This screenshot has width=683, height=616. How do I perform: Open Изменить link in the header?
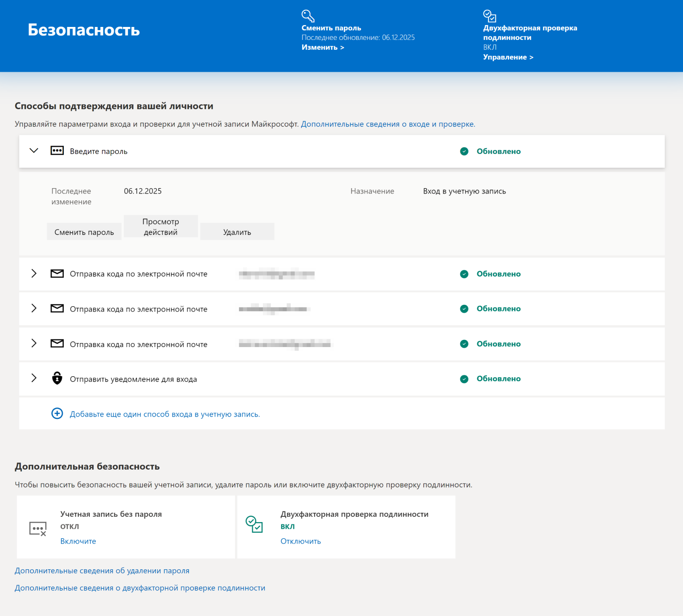click(x=323, y=48)
